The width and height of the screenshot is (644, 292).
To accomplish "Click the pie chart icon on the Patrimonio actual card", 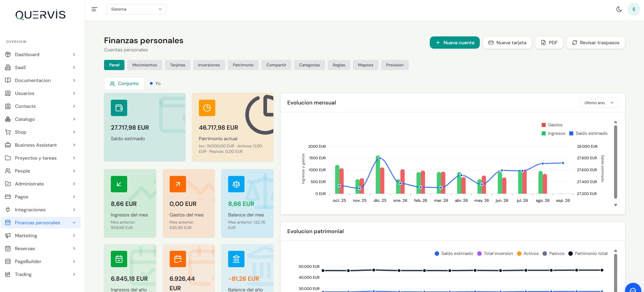I will (207, 108).
